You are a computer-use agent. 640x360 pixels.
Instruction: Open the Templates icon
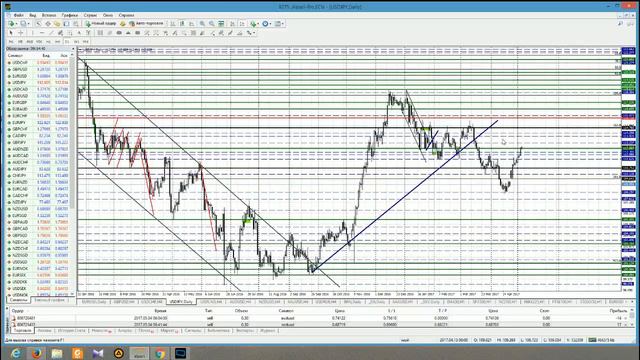[x=278, y=24]
